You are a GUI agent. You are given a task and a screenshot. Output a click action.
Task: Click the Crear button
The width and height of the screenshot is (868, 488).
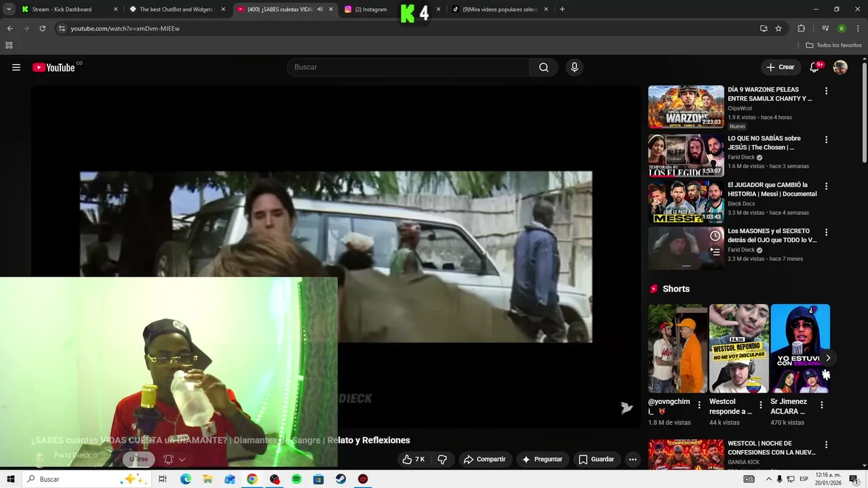coord(780,67)
